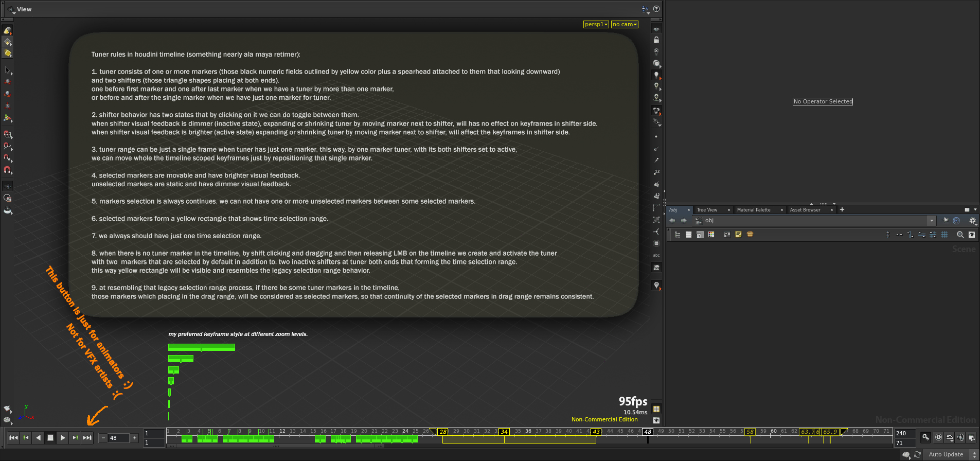The width and height of the screenshot is (980, 461).
Task: Select the arrow Select tool in viewport
Action: pyautogui.click(x=8, y=70)
